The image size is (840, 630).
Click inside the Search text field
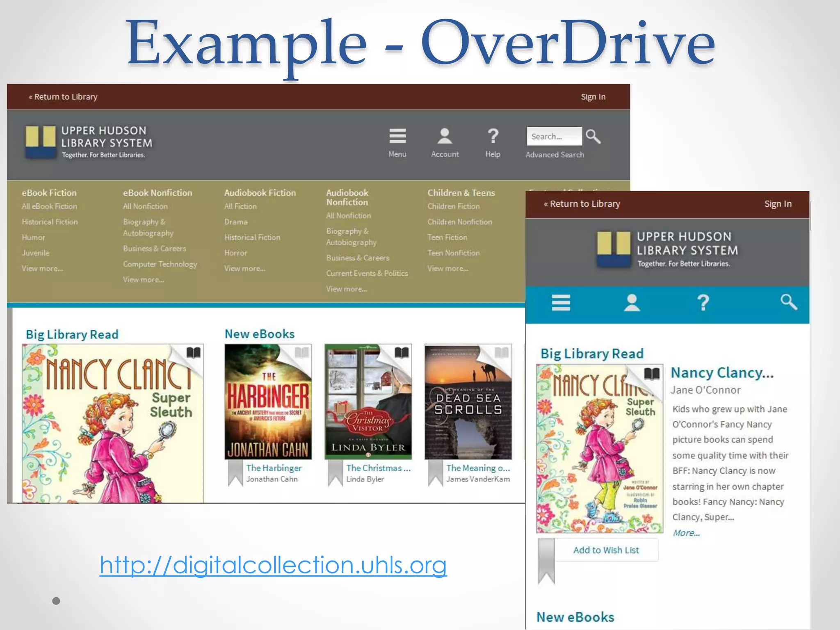tap(554, 136)
